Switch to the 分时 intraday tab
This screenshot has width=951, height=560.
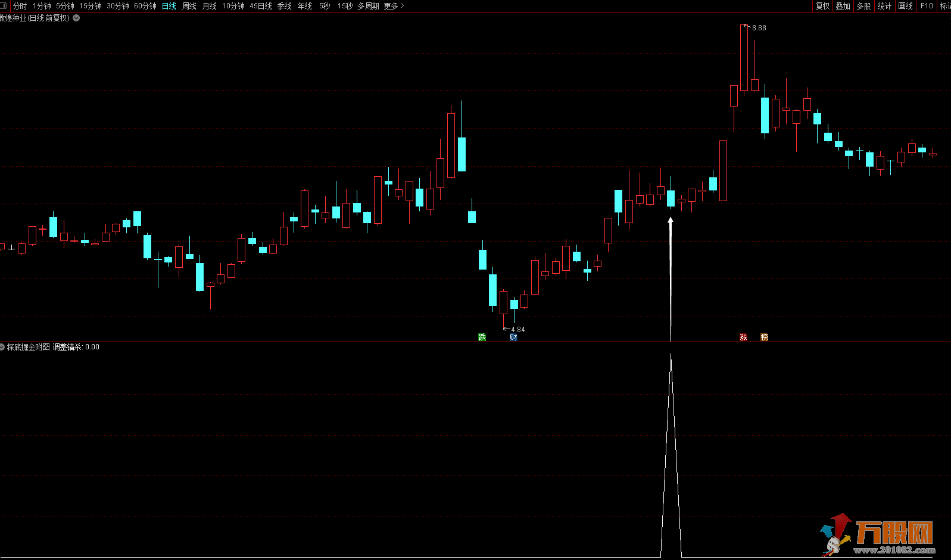tap(20, 6)
